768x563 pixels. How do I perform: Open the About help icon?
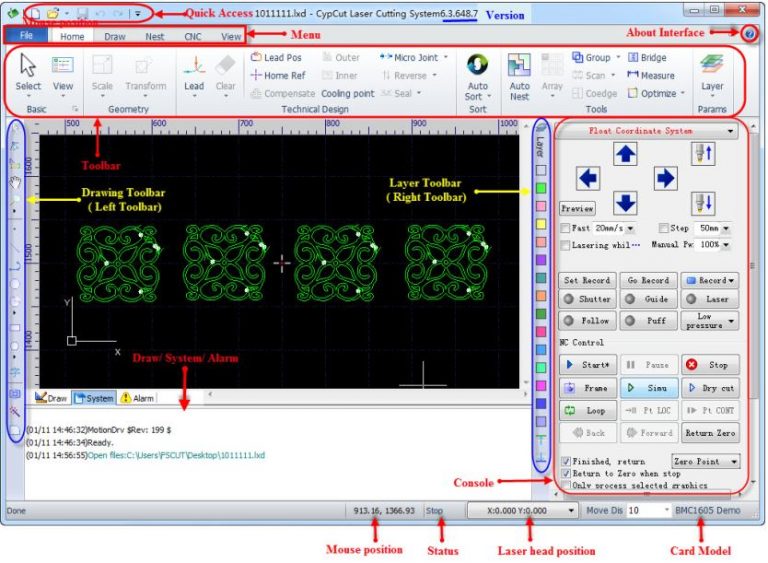click(x=750, y=34)
